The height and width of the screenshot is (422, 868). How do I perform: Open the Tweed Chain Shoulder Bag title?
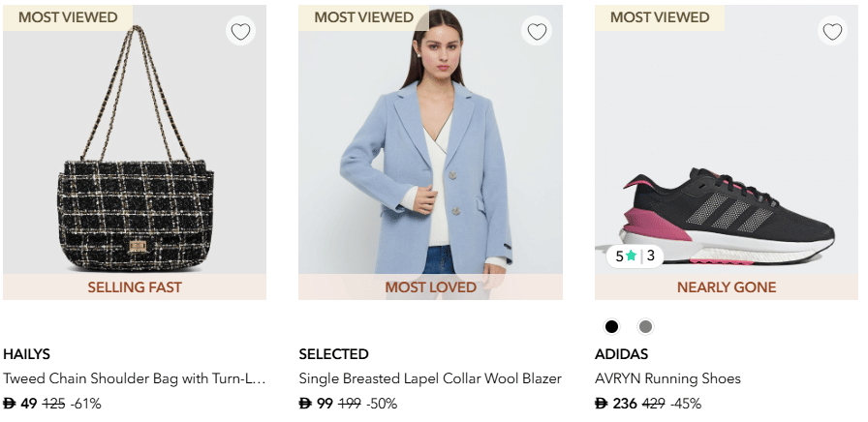tap(134, 378)
